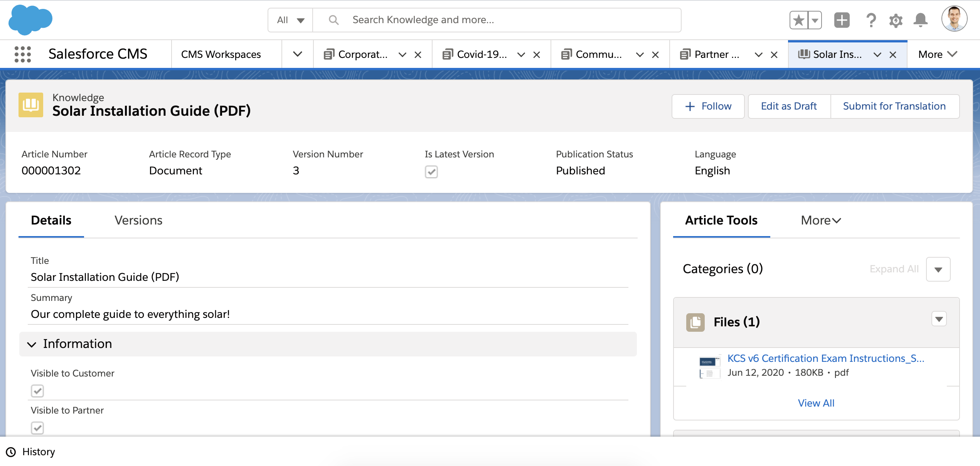Viewport: 980px width, 466px height.
Task: Close the Partner ... tab
Action: (x=774, y=55)
